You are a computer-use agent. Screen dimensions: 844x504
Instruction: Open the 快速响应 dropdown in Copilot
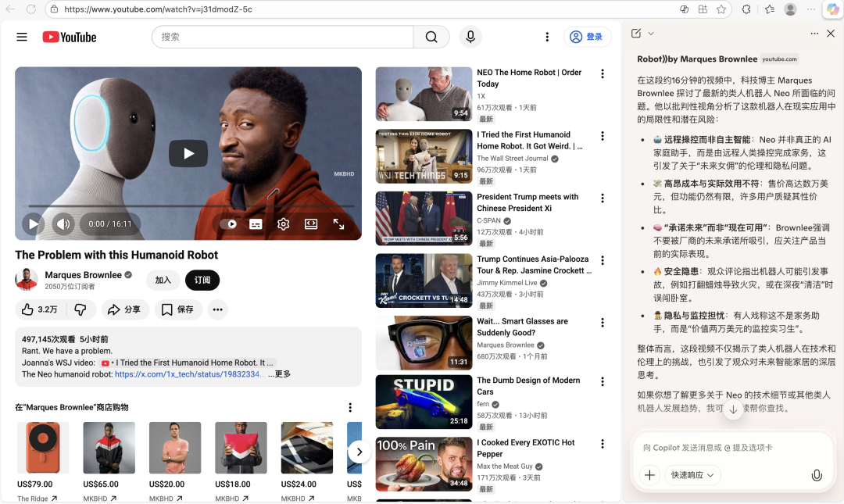pos(694,474)
